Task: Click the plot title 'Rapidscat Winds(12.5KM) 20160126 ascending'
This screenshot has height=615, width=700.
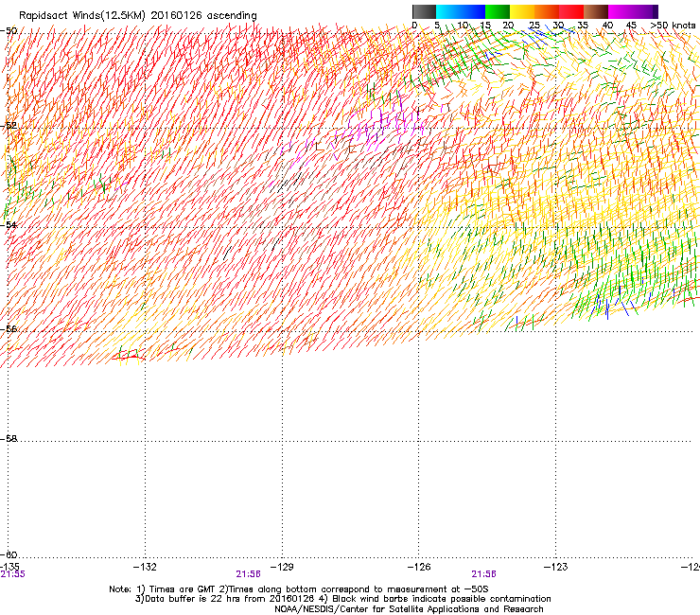Action: pos(137,16)
